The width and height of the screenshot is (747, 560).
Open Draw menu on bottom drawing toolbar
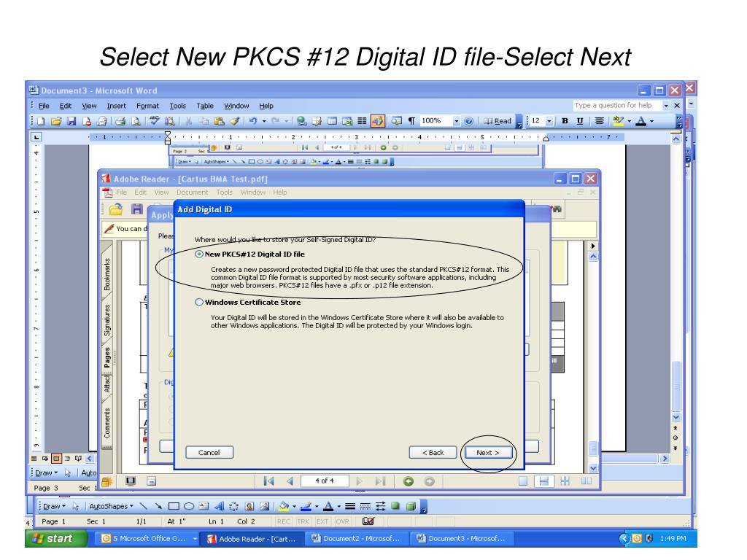coord(54,506)
